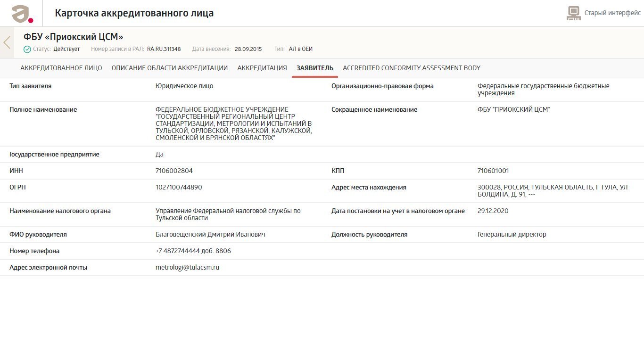Click the director name Благовещенский Дмитрий Иванович
Image resolution: width=644 pixels, height=362 pixels.
(x=210, y=234)
